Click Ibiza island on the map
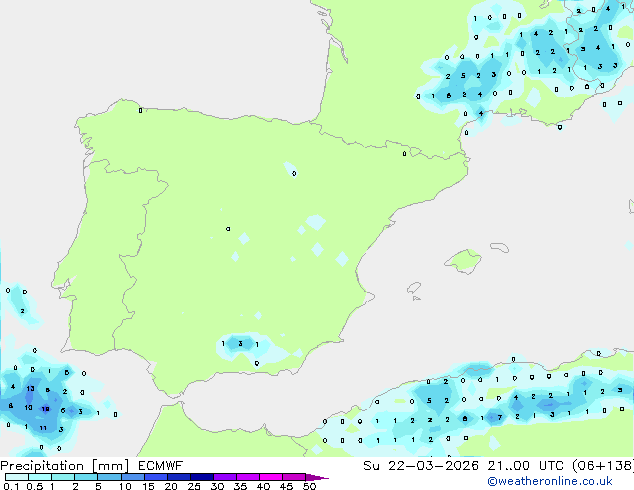 tap(414, 288)
